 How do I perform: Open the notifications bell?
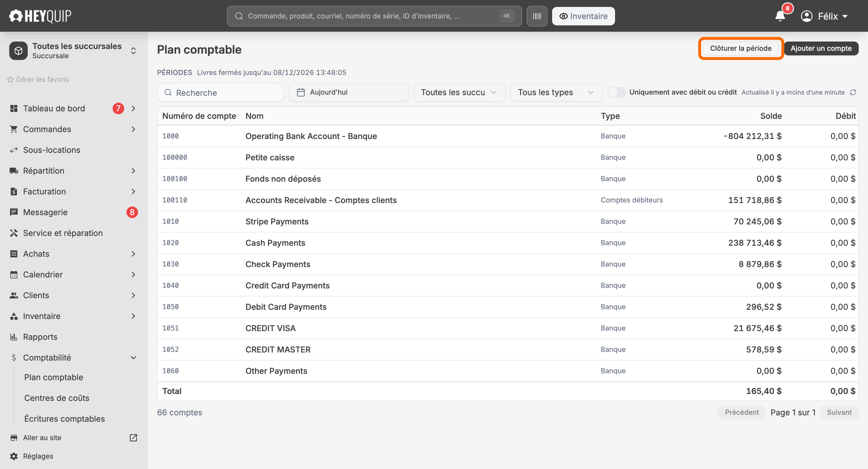click(780, 16)
